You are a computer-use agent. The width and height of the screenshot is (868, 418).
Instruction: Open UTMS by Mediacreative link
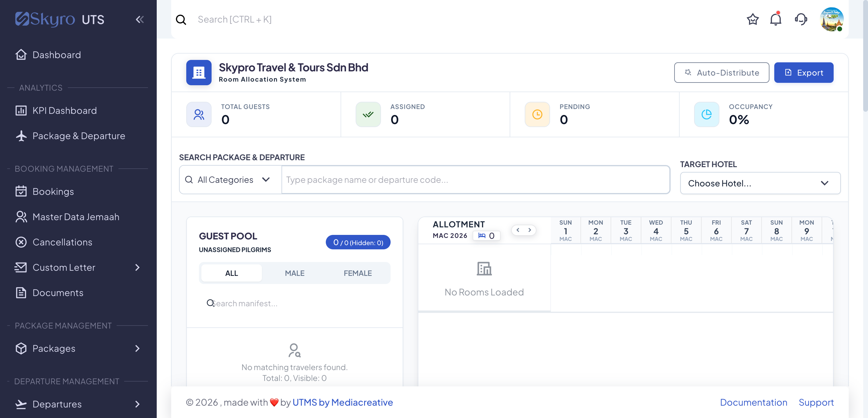coord(342,402)
